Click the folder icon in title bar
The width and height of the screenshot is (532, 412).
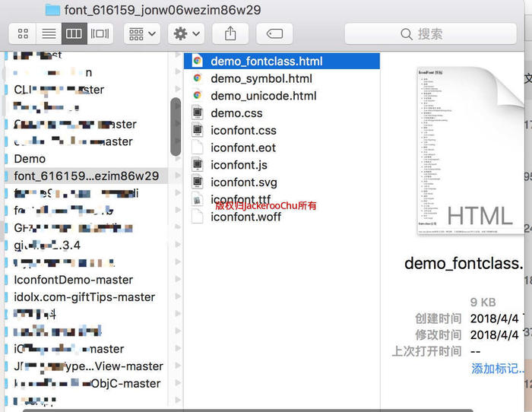pos(52,10)
